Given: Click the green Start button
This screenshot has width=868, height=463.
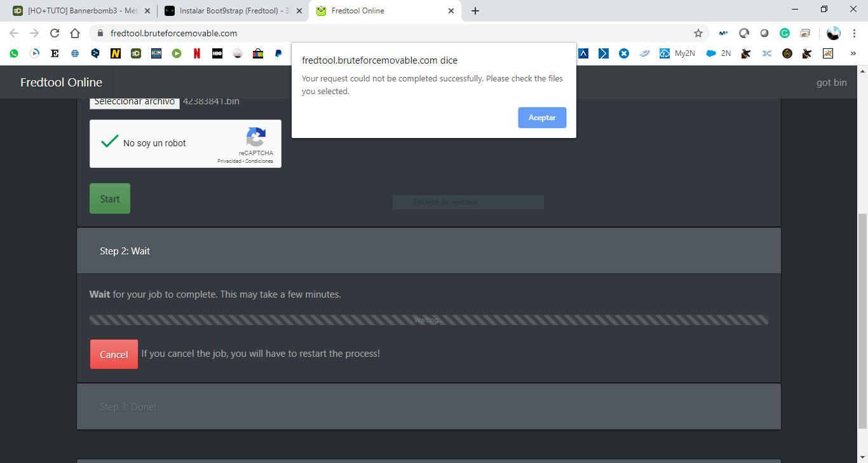Looking at the screenshot, I should coord(110,198).
